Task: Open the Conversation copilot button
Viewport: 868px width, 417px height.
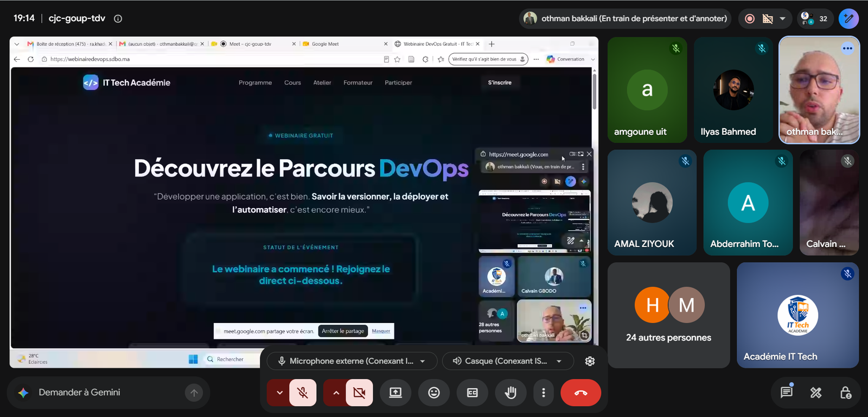Action: click(x=566, y=59)
